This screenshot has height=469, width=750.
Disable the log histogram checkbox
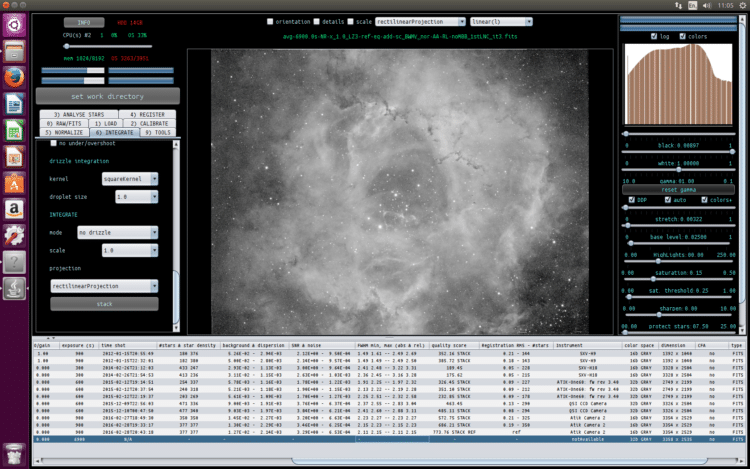tap(654, 36)
